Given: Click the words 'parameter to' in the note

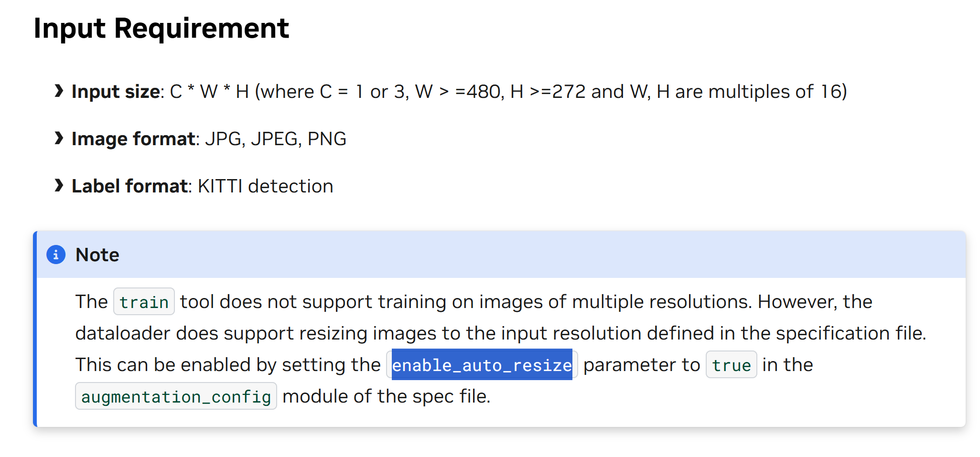Looking at the screenshot, I should pyautogui.click(x=642, y=365).
